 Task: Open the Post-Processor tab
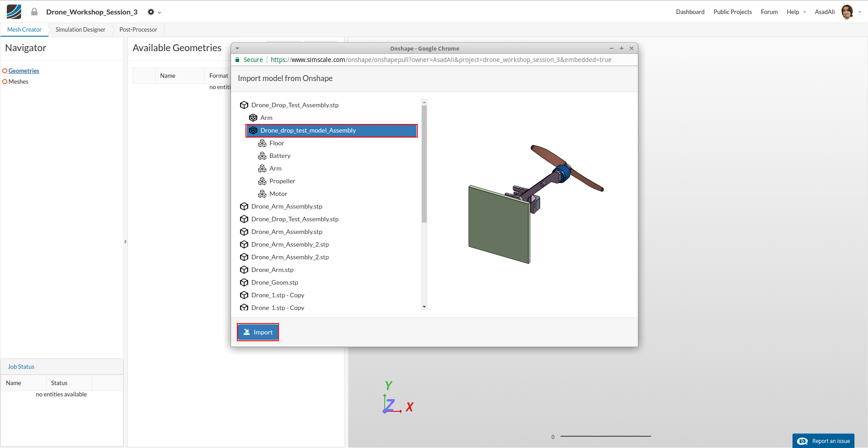pos(138,30)
